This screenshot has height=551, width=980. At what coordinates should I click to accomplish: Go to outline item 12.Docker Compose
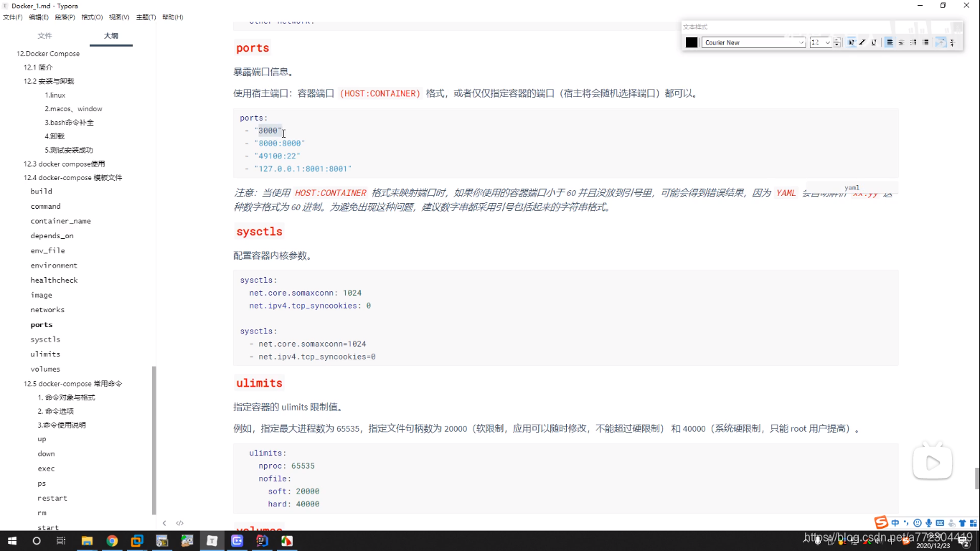tap(48, 54)
